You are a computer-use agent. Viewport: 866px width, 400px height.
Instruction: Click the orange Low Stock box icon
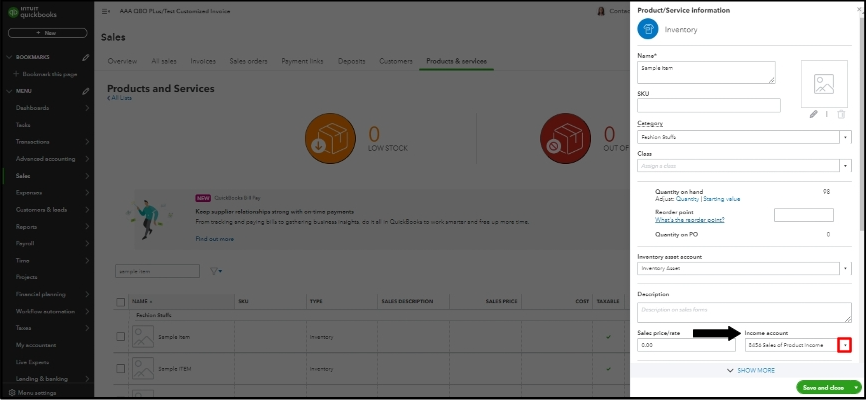pyautogui.click(x=330, y=139)
